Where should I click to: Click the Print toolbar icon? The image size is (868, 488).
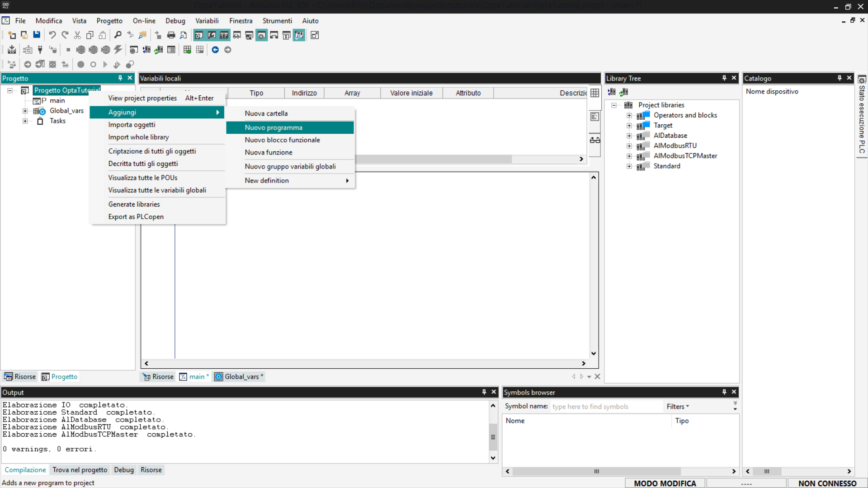tap(171, 35)
